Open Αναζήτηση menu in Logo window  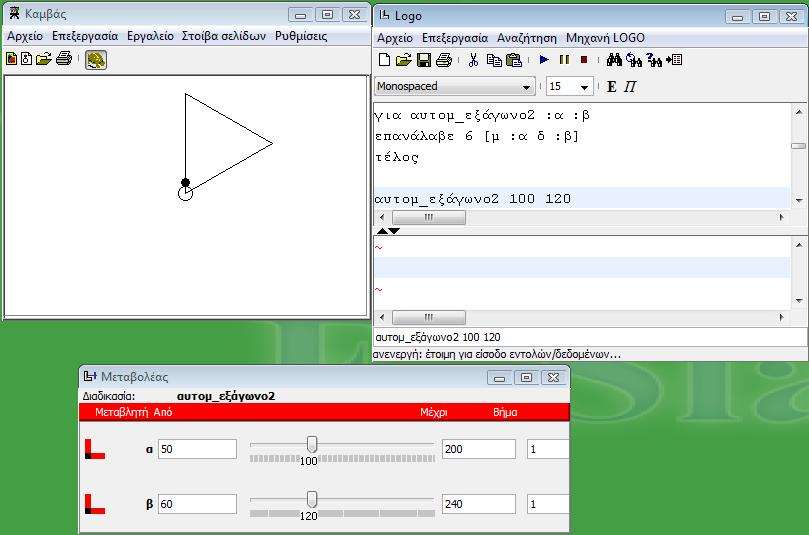pos(527,38)
